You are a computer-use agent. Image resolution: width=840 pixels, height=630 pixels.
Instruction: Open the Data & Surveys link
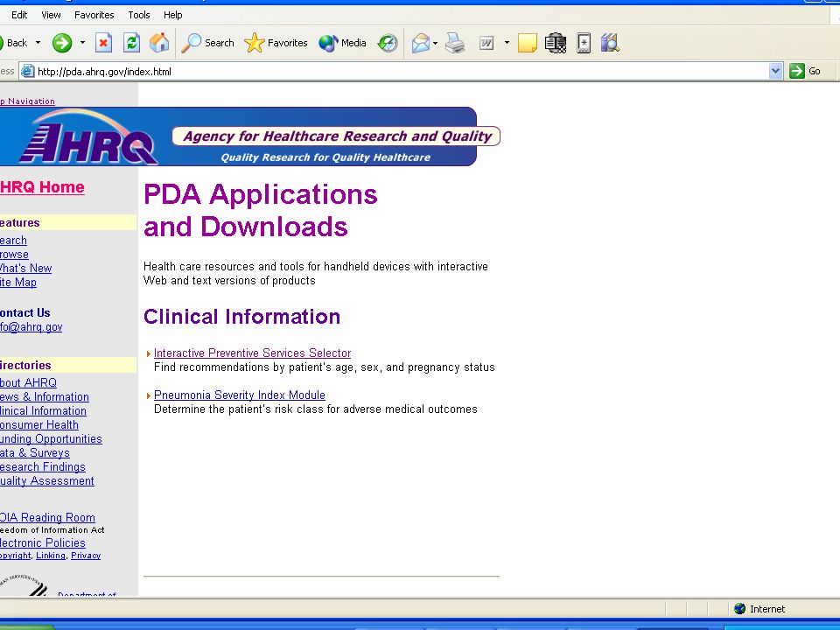35,452
